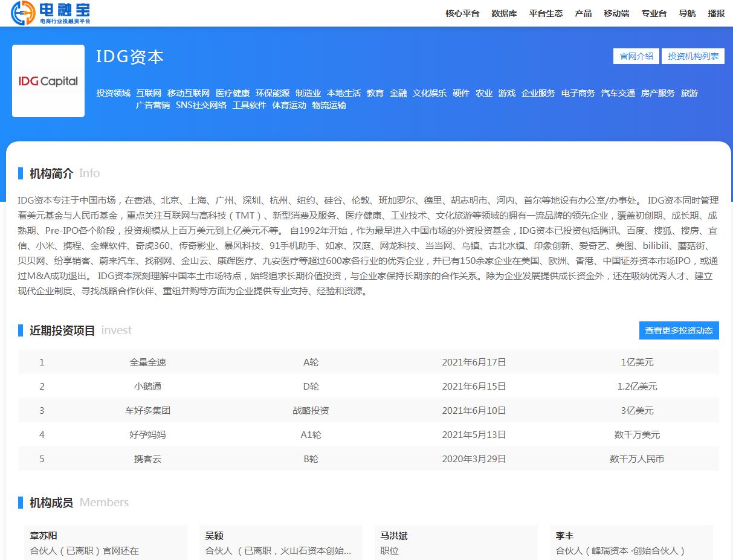Screen dimensions: 733x560
Task: Open the 移动端 menu
Action: [616, 13]
